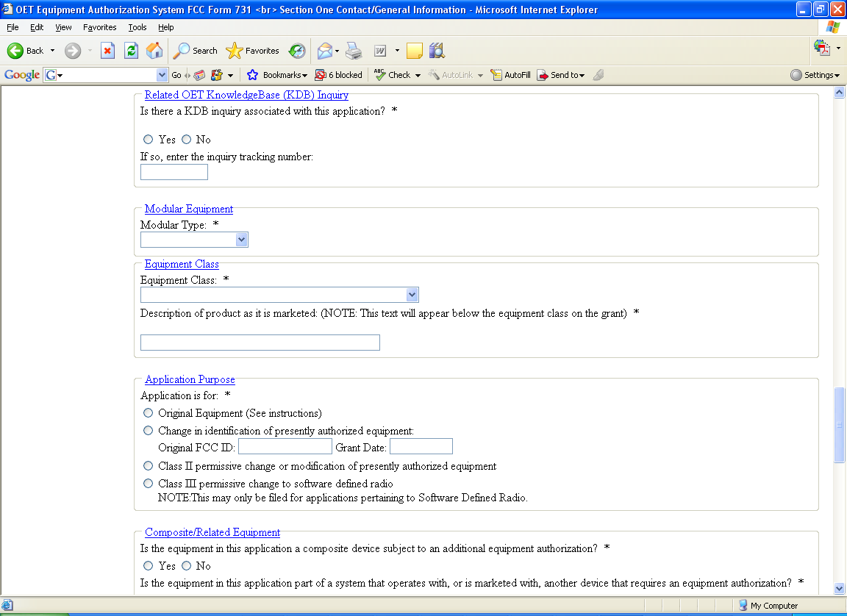Click the scroll up arrow of page scrollbar

click(x=839, y=93)
